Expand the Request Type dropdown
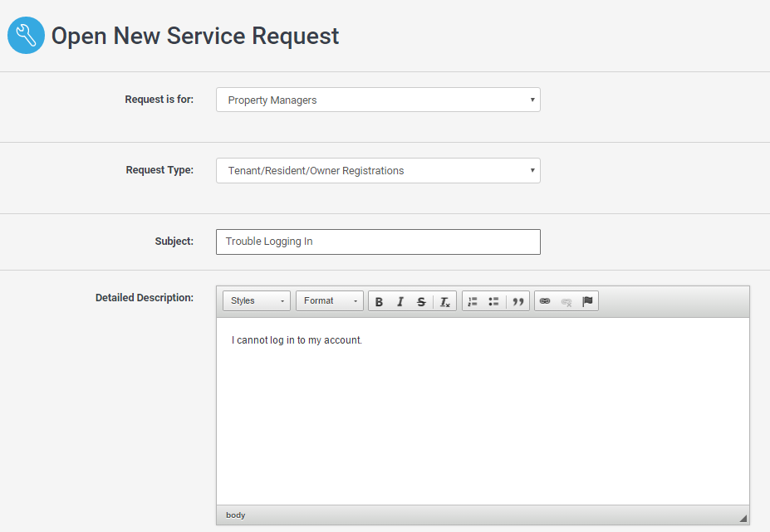The image size is (770, 532). (x=378, y=171)
